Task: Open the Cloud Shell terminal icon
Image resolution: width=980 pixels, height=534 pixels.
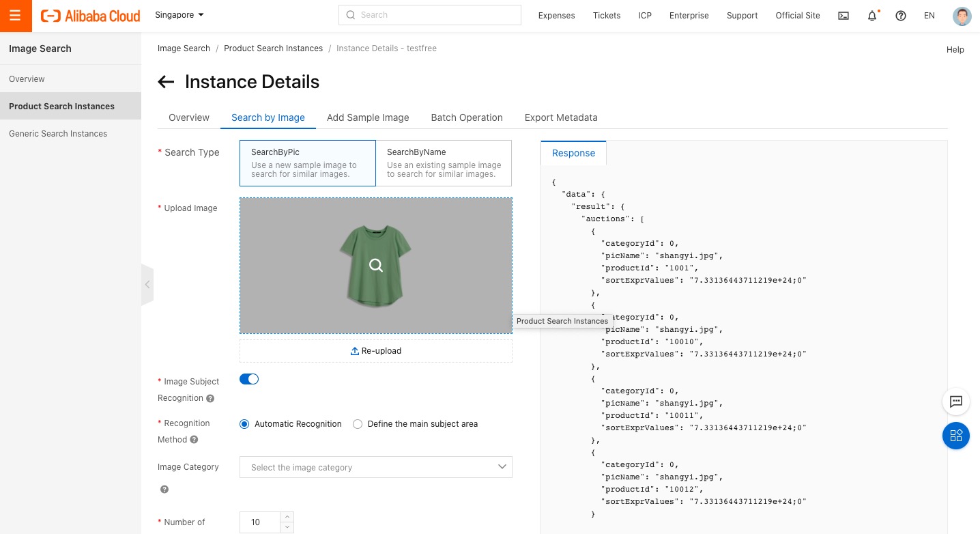Action: 844,16
